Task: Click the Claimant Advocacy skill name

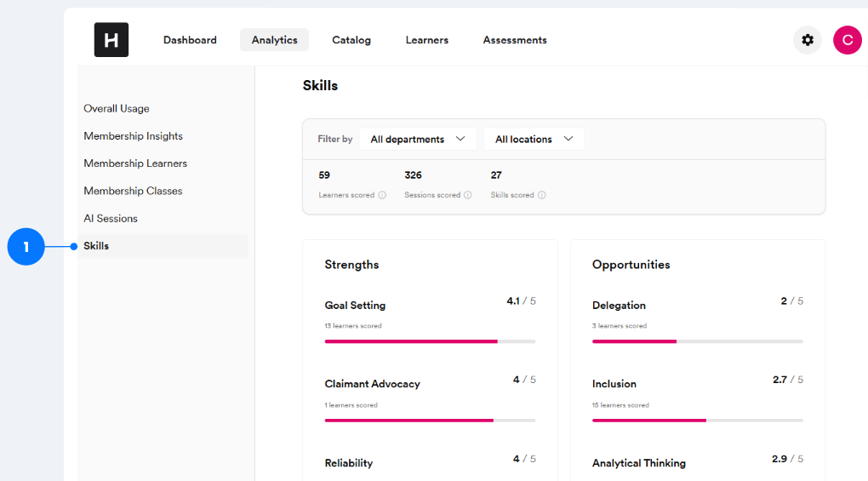Action: point(372,384)
